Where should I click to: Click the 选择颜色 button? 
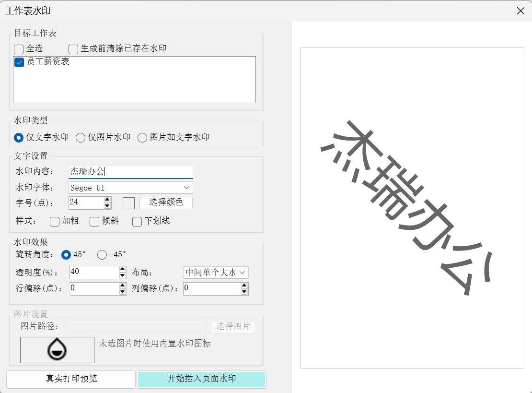(x=166, y=202)
